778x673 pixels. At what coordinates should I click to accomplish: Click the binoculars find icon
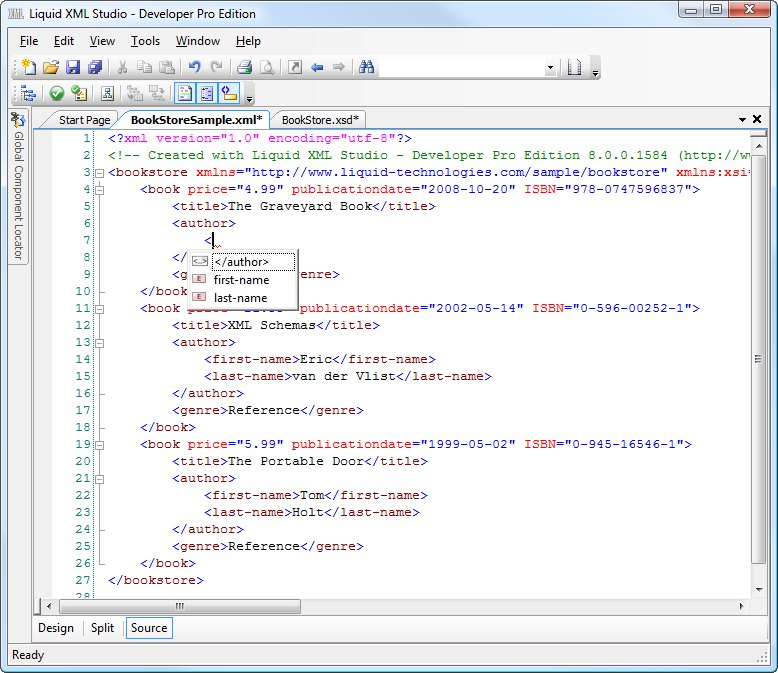(367, 67)
